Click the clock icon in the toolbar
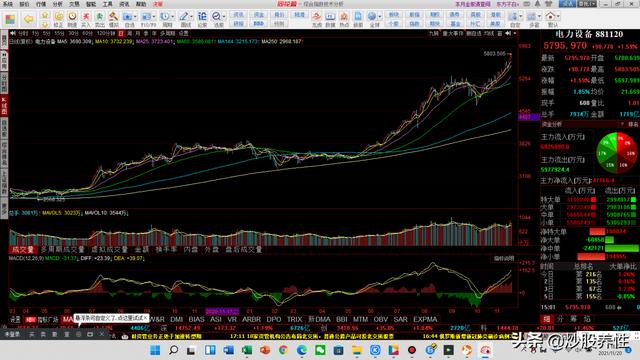The height and width of the screenshot is (360, 640). 72,16
